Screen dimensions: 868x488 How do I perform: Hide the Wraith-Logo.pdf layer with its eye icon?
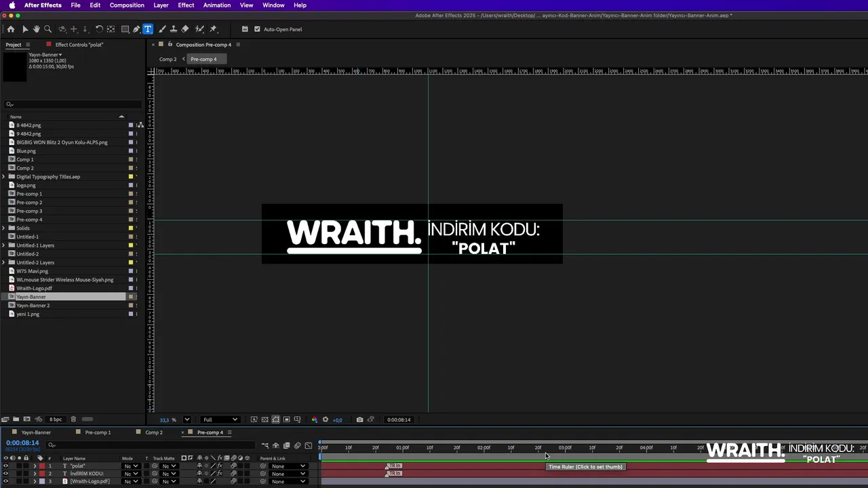click(x=5, y=481)
